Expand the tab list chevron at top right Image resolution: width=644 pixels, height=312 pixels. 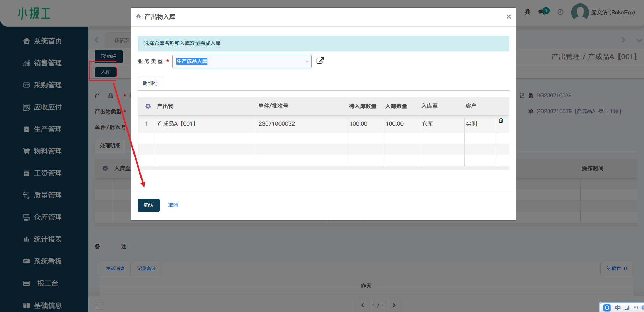[639, 40]
